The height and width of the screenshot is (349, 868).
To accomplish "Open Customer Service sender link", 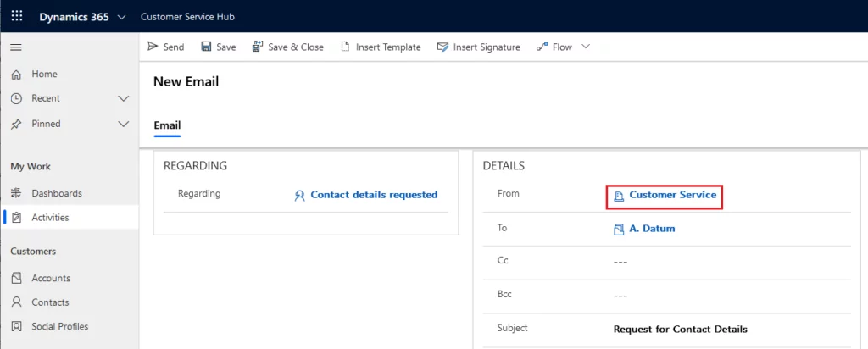I will pyautogui.click(x=672, y=195).
